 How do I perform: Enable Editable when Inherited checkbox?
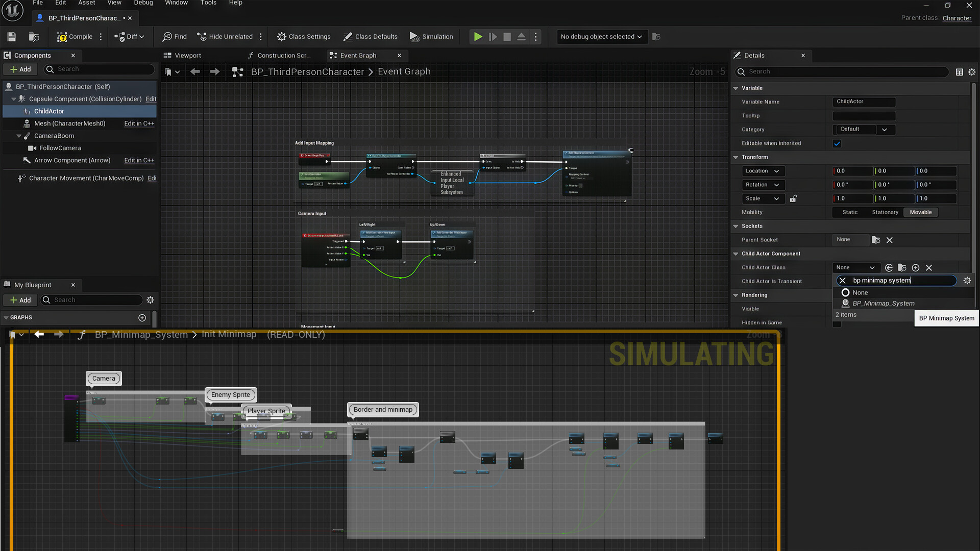pyautogui.click(x=837, y=143)
